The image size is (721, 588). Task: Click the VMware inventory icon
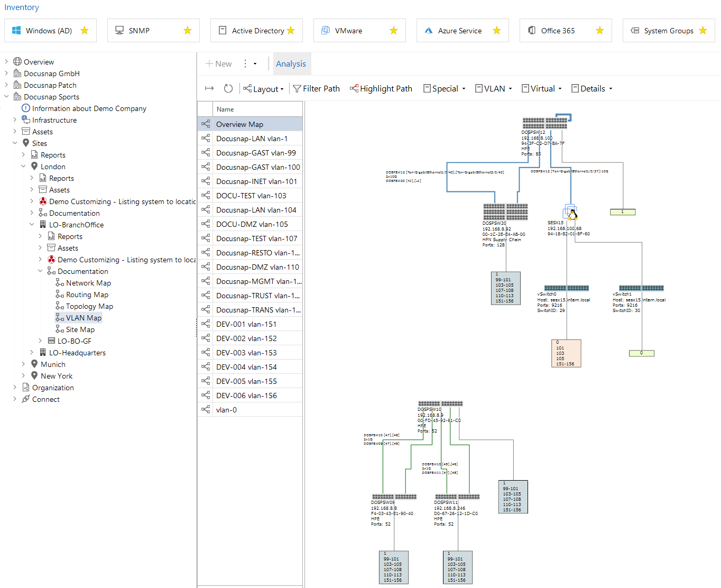click(326, 31)
